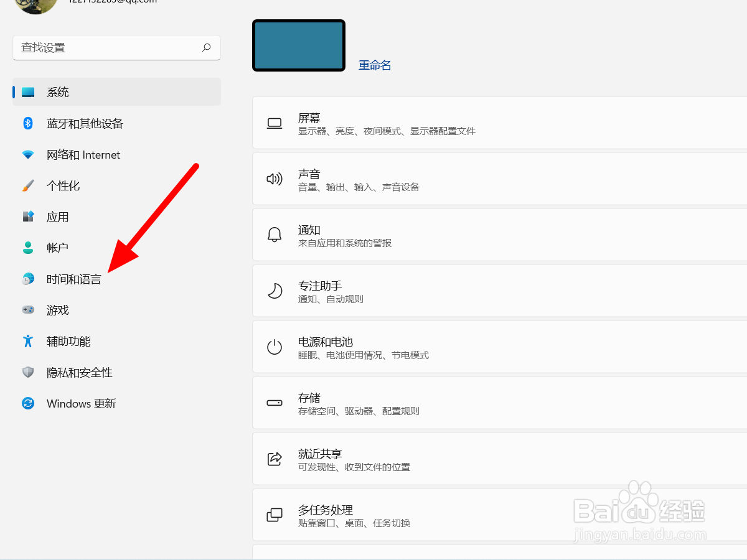
Task: Click the share icon in the 就近共享 row
Action: [275, 459]
